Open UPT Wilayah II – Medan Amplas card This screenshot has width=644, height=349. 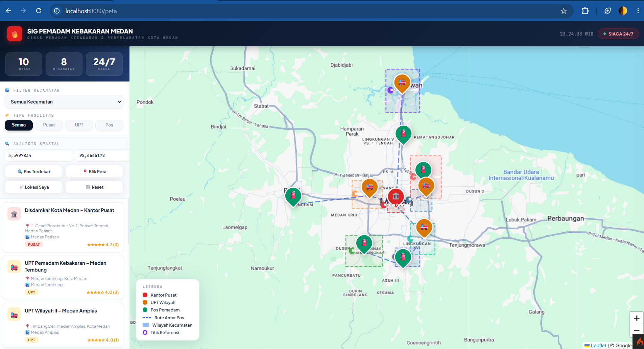(63, 325)
